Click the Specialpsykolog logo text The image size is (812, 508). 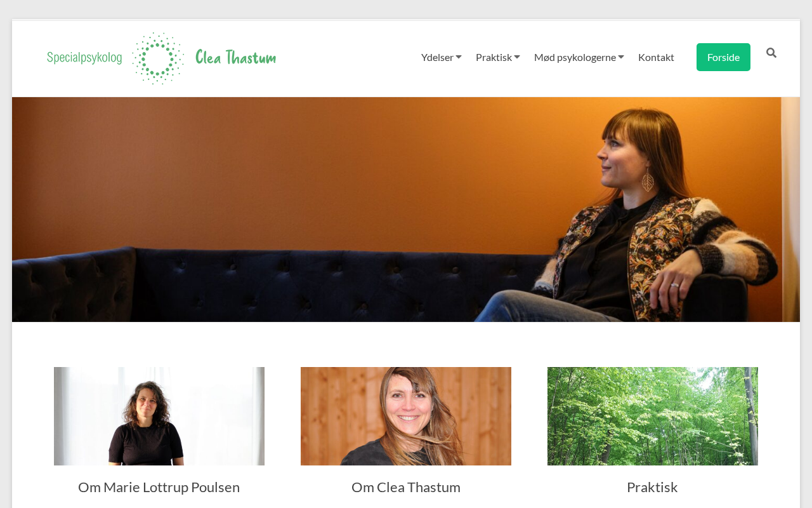click(84, 57)
